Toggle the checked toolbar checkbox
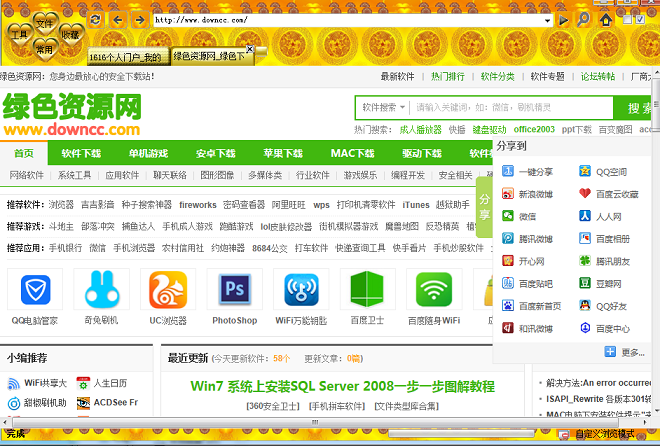Viewport: 660px width, 446px height. (x=640, y=19)
